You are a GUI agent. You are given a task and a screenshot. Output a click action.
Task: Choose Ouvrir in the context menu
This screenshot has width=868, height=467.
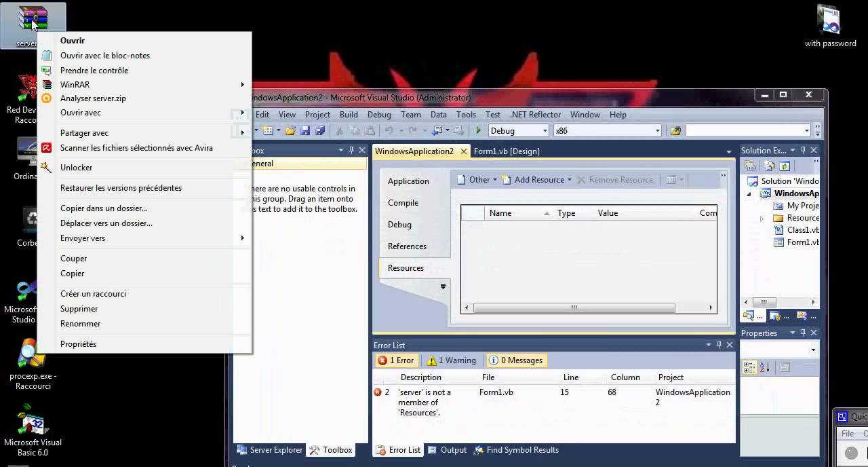(x=144, y=41)
